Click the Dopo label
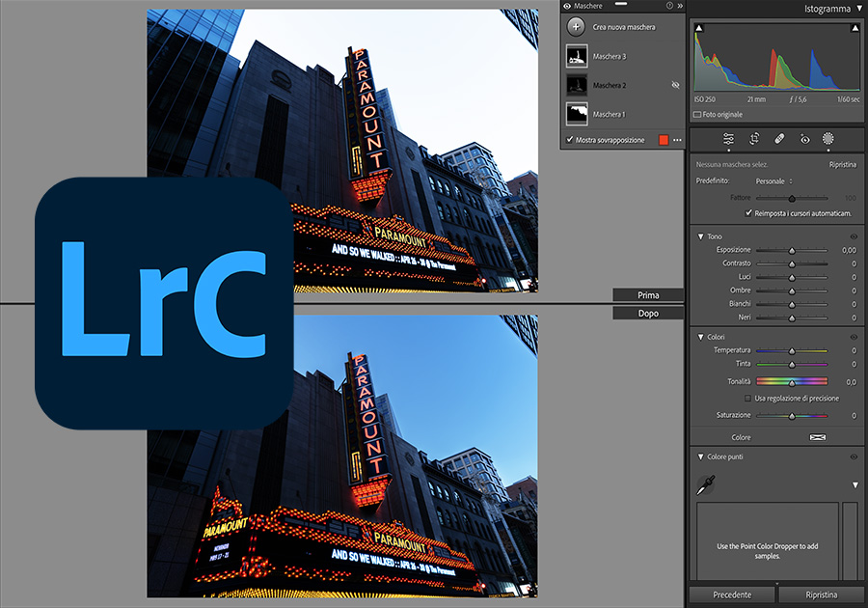868x608 pixels. pyautogui.click(x=648, y=314)
